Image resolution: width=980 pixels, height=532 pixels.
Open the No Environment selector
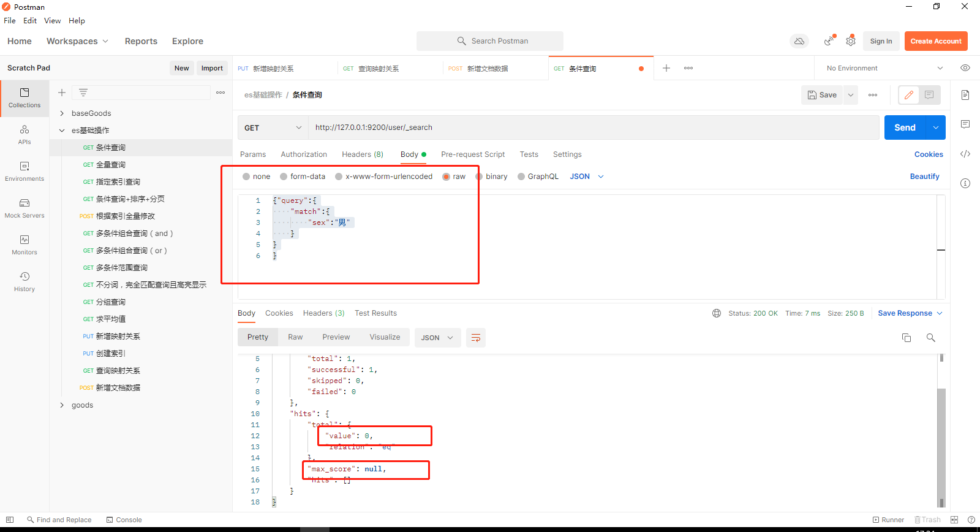(x=884, y=68)
